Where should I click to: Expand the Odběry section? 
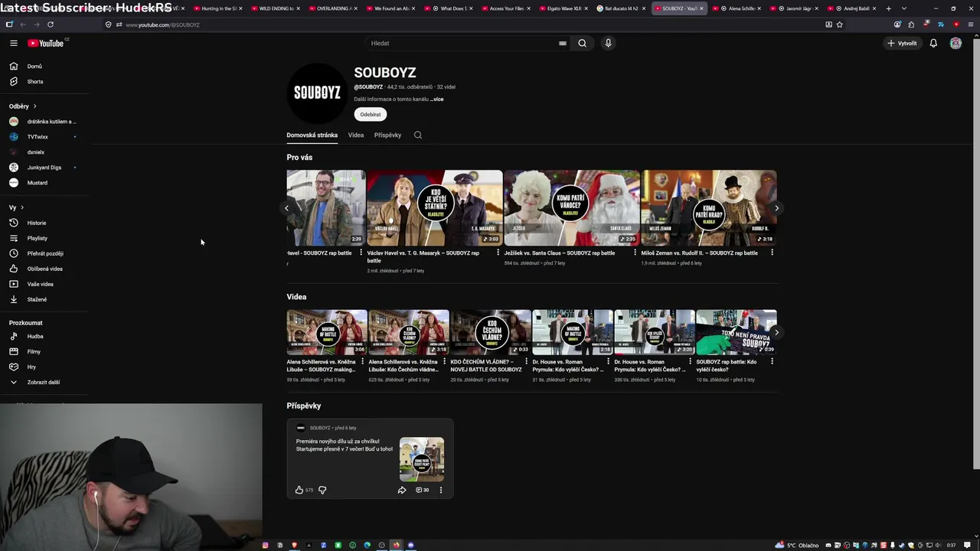point(23,106)
